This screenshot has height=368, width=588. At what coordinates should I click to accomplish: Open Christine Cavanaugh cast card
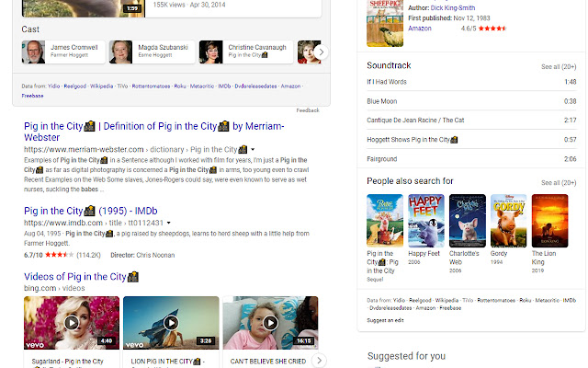[246, 52]
